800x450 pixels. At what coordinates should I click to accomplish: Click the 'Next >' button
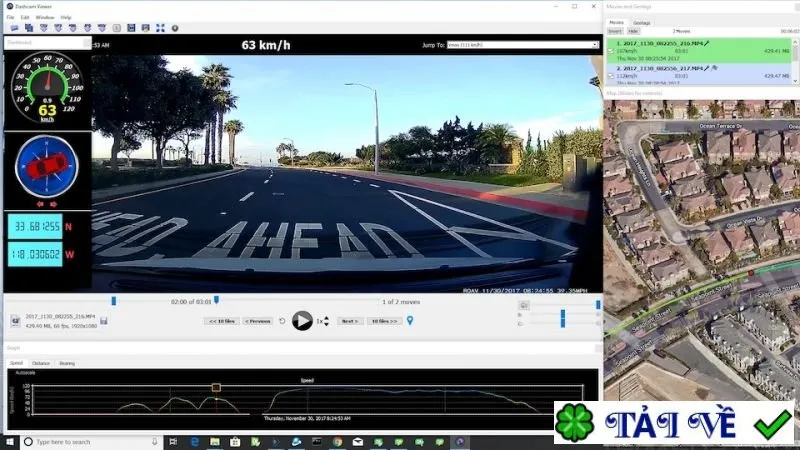click(350, 321)
